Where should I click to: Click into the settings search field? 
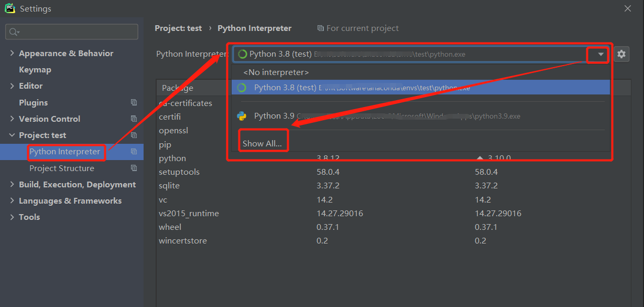point(72,32)
